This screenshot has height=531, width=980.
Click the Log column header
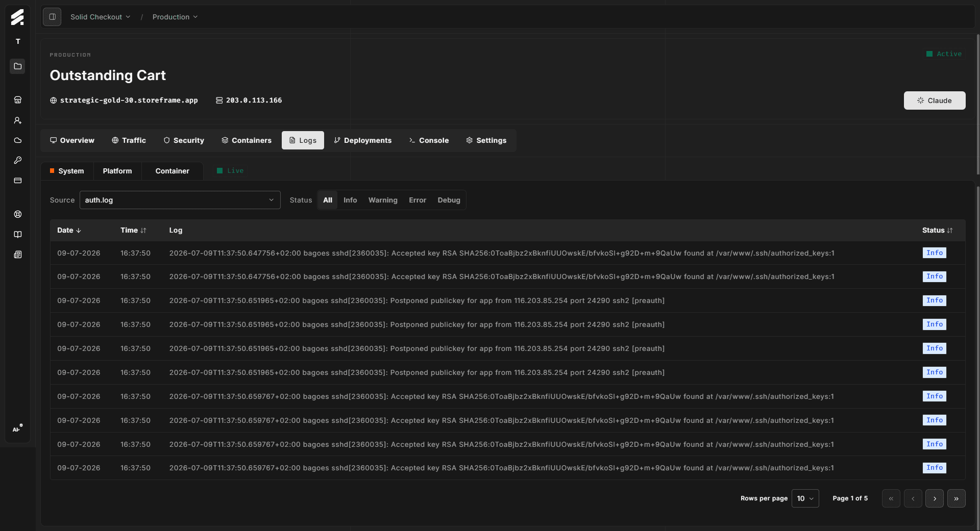[176, 231]
